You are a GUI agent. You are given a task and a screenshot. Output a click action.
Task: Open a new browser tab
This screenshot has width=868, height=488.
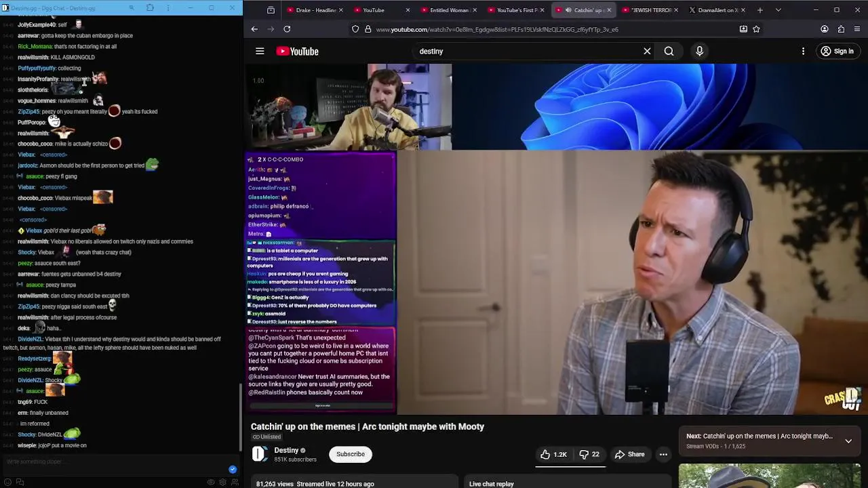[x=760, y=10]
